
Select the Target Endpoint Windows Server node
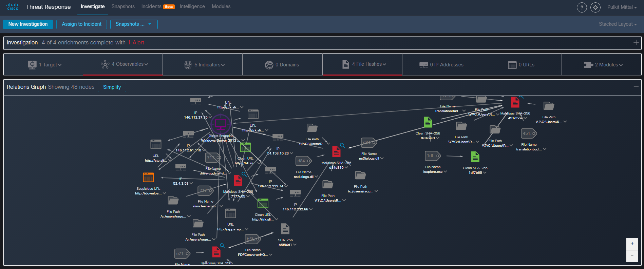coord(221,124)
